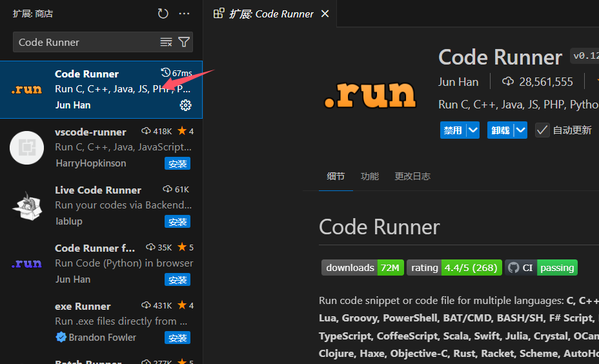This screenshot has height=364, width=599.
Task: Click the Live Code Runner box icon
Action: coord(27,206)
